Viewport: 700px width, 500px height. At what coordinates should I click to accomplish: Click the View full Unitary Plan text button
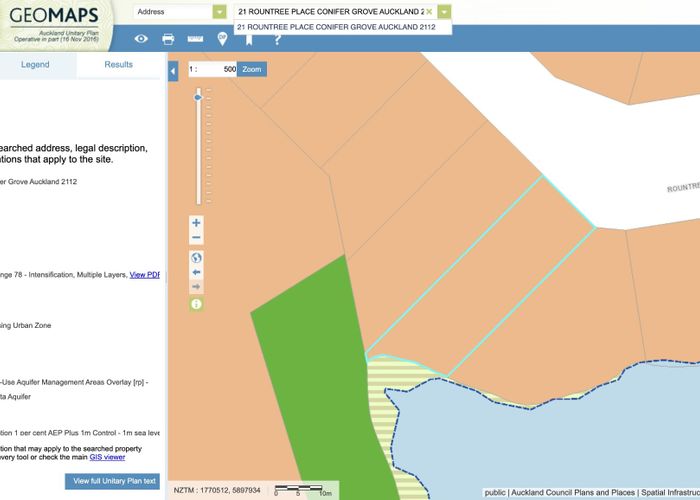pyautogui.click(x=115, y=481)
